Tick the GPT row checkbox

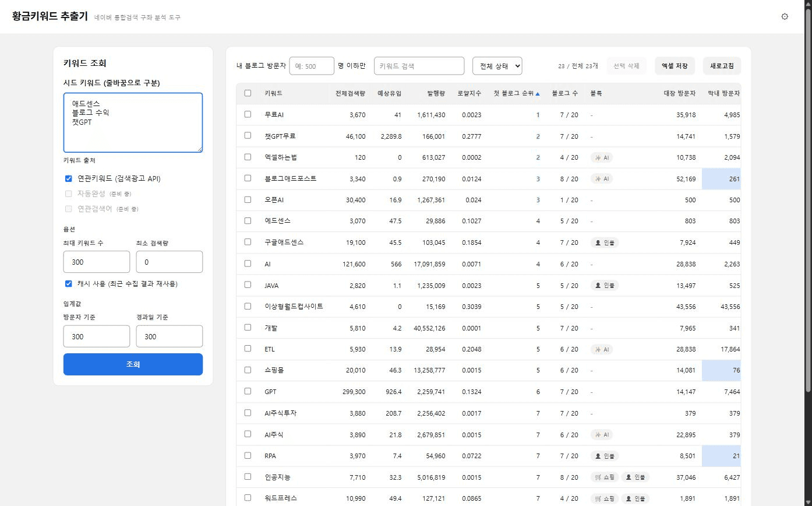(248, 392)
